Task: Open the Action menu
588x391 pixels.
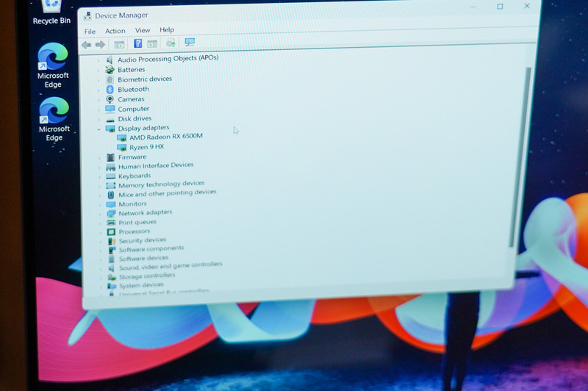Action: [115, 31]
